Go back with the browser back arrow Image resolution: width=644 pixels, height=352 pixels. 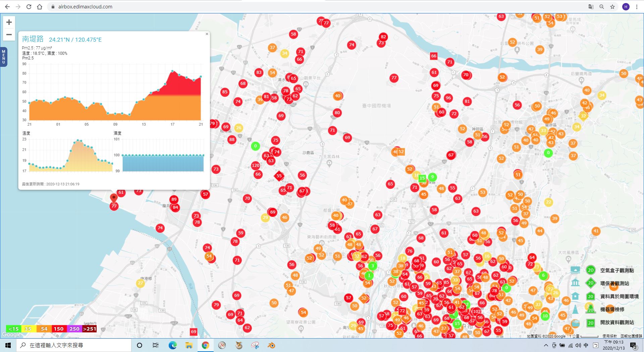[x=7, y=7]
